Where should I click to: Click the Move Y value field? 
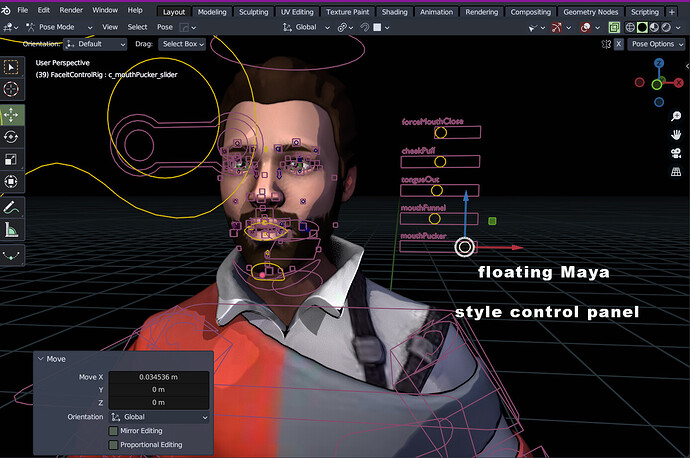pos(159,390)
